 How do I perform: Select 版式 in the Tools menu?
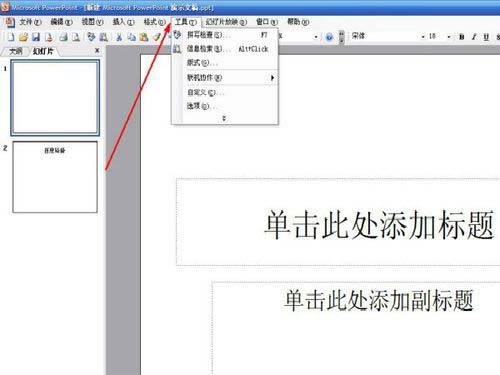coord(225,63)
